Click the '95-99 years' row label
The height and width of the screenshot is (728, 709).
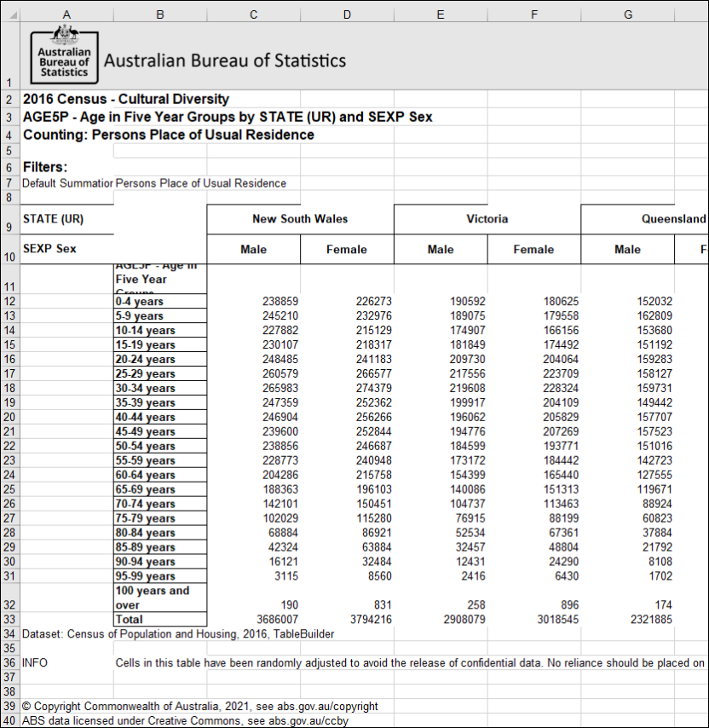[160, 575]
